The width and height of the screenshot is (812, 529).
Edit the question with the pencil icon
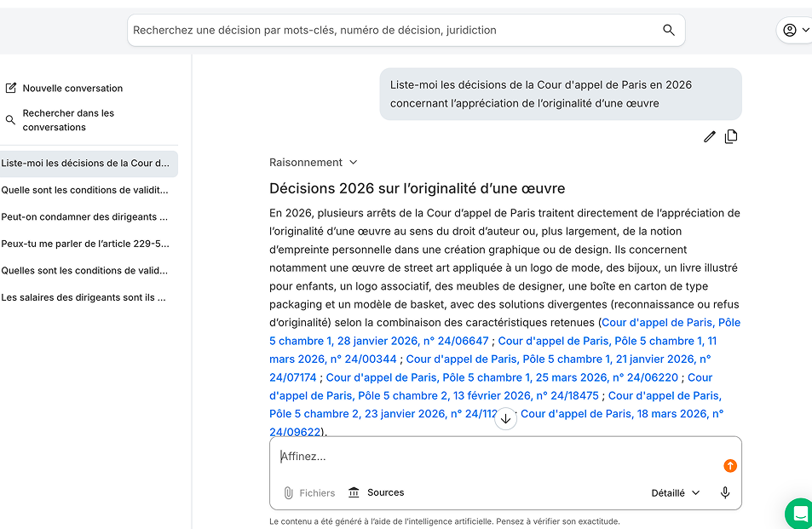710,136
